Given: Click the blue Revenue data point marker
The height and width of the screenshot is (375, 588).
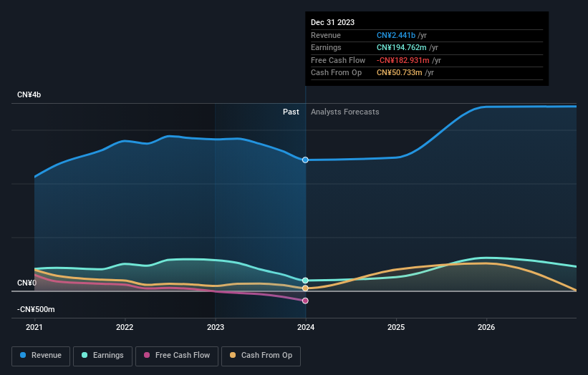Looking at the screenshot, I should 305,160.
